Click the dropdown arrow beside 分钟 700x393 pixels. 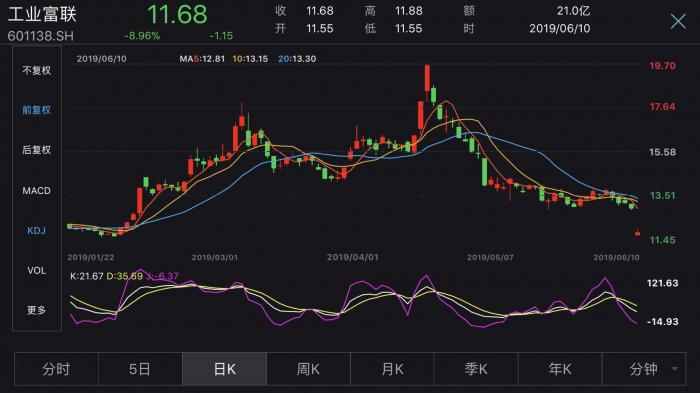[x=675, y=369]
